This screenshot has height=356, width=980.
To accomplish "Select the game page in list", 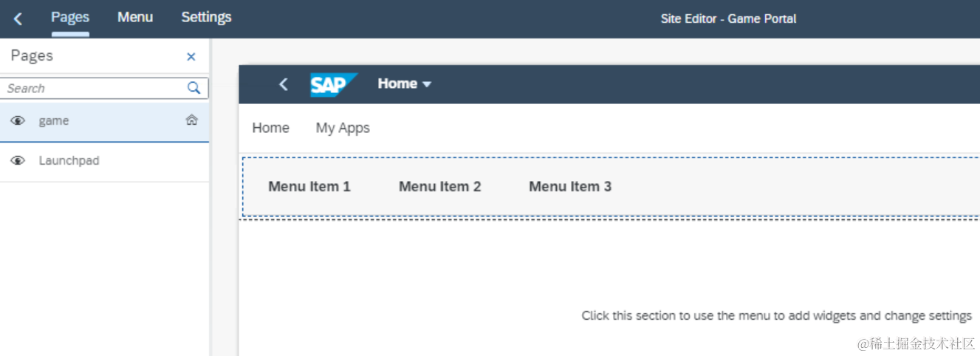I will [54, 121].
